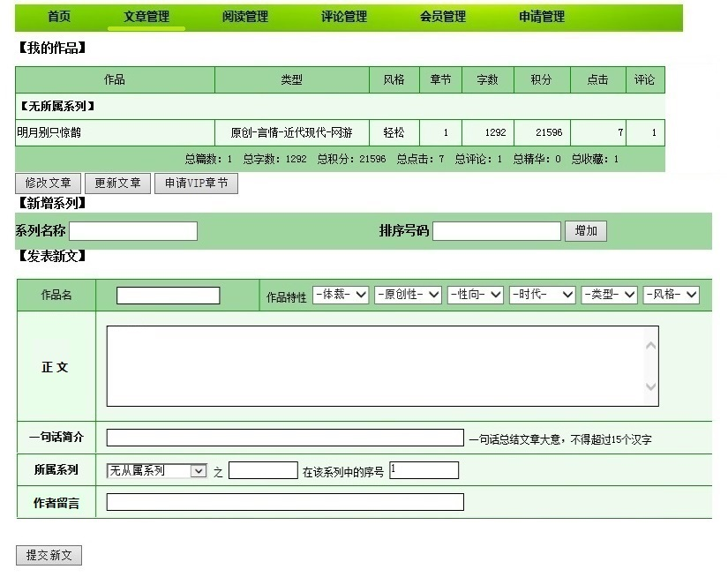Expand the 无从属系列 series dropdown
Viewport: 728px width, 577px height.
point(156,471)
